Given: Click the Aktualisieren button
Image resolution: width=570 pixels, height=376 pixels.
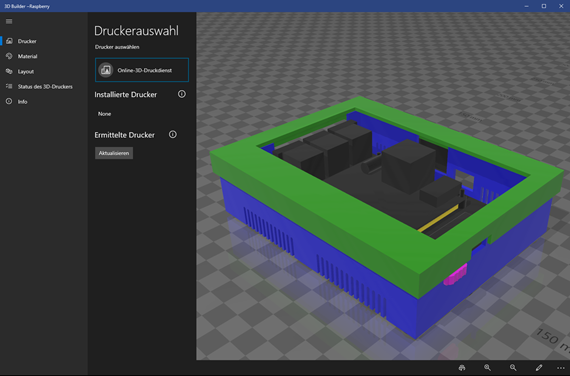Looking at the screenshot, I should pos(114,153).
